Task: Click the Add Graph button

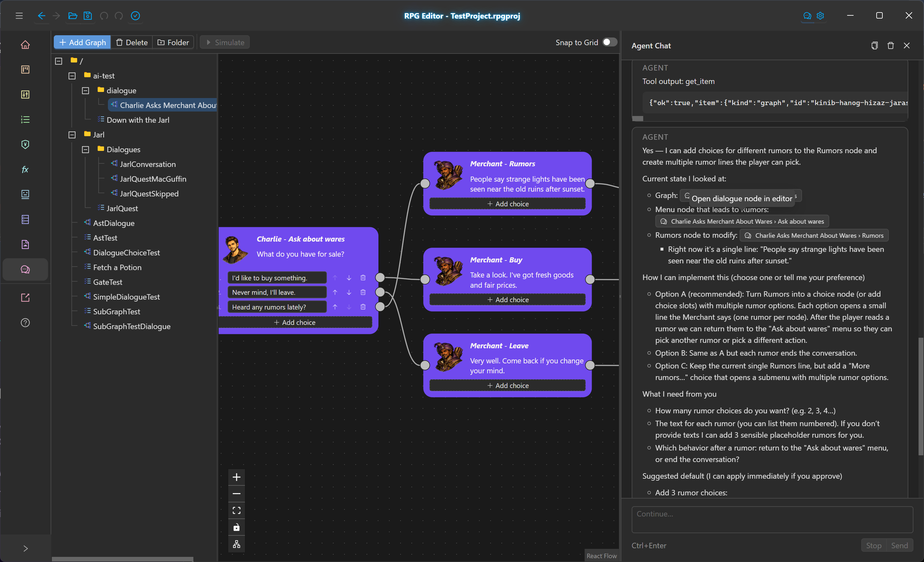Action: coord(82,42)
